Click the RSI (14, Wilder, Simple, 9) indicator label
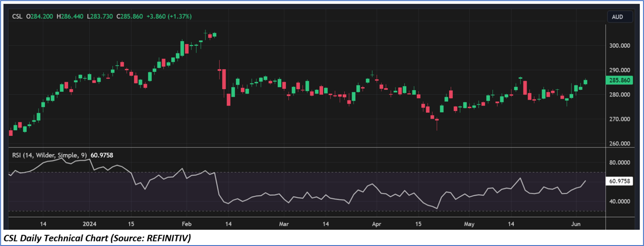The width and height of the screenshot is (644, 246). coord(49,155)
